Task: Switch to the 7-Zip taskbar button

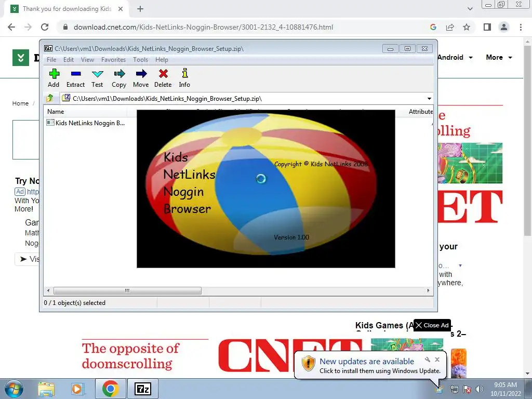Action: coord(143,389)
